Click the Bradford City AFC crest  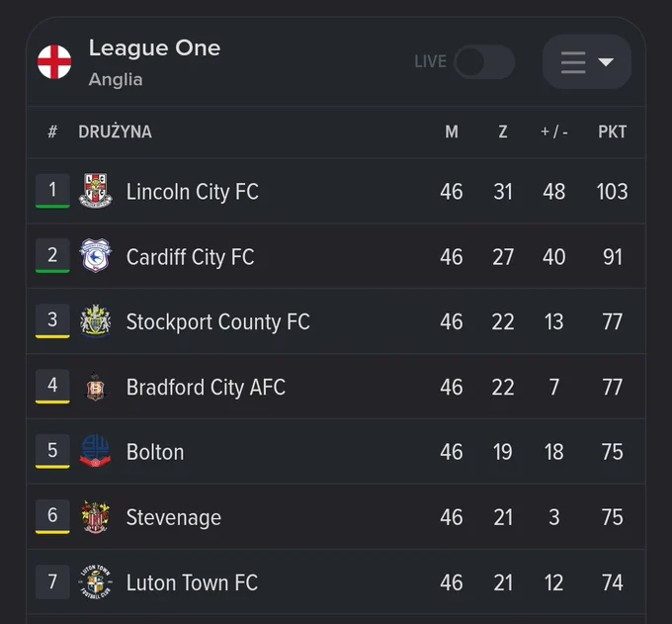coord(96,387)
